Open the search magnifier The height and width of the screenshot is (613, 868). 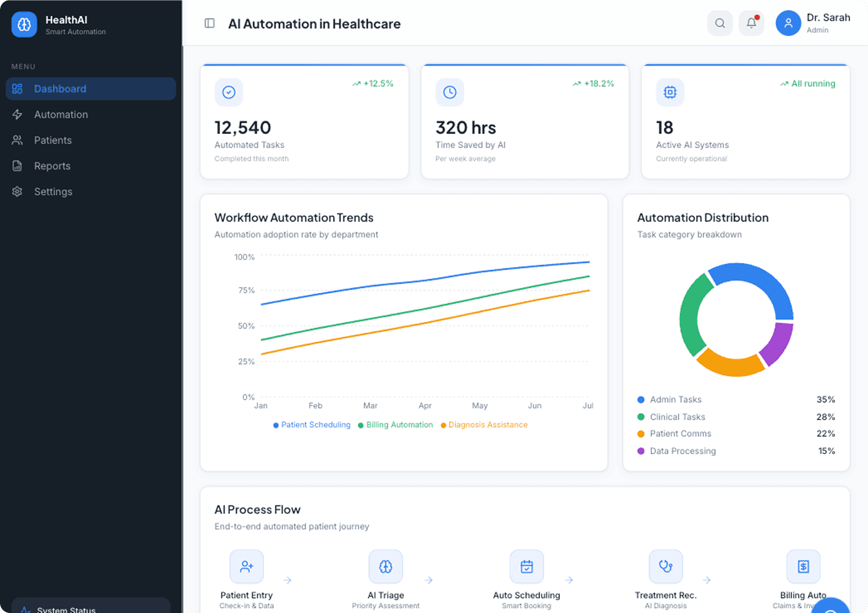tap(719, 23)
